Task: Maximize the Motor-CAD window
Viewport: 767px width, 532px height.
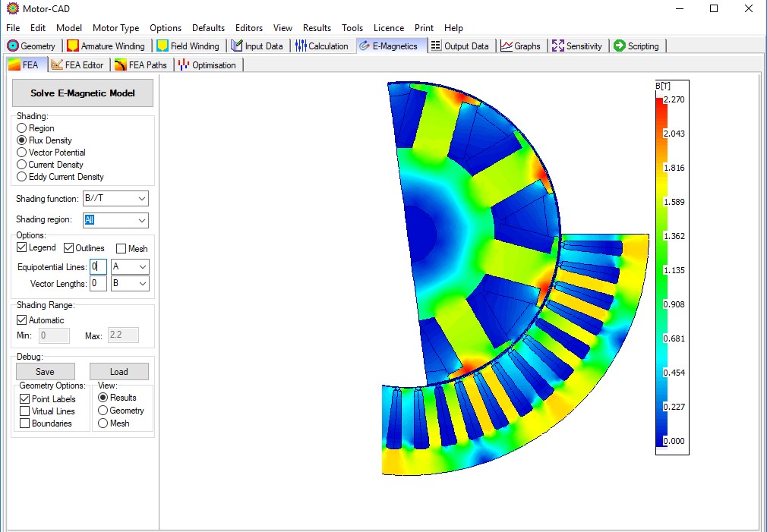Action: pyautogui.click(x=714, y=8)
